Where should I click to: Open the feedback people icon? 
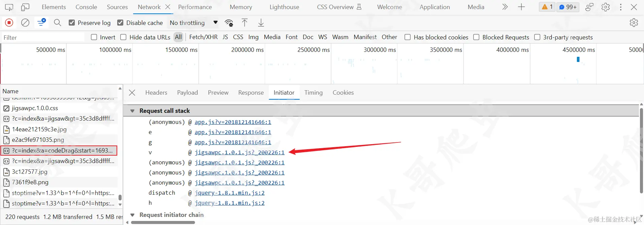pos(589,7)
